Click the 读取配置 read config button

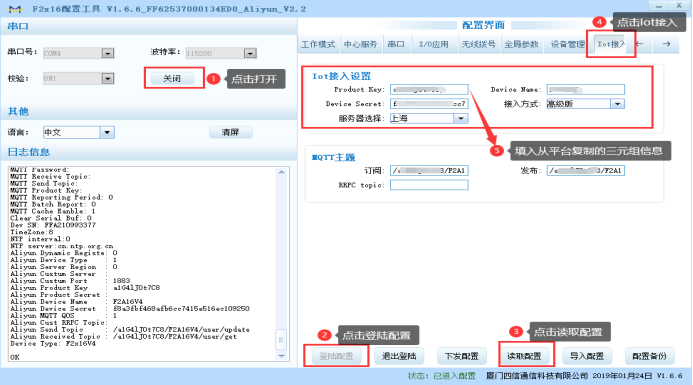(x=524, y=356)
